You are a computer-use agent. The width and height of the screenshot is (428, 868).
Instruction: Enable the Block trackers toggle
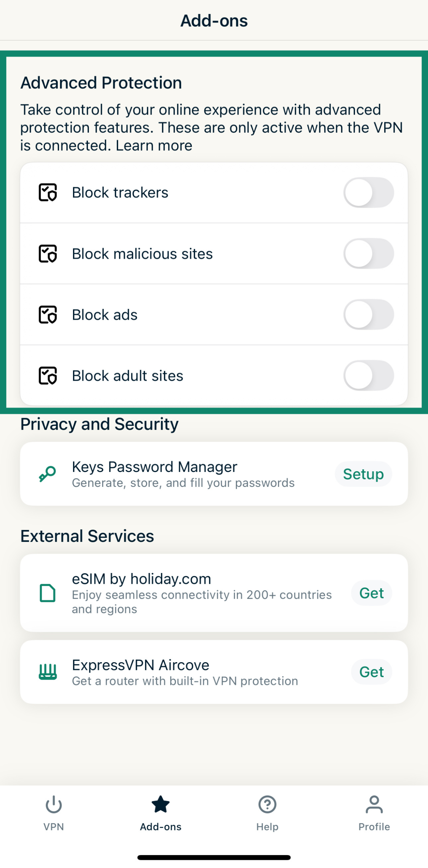369,192
